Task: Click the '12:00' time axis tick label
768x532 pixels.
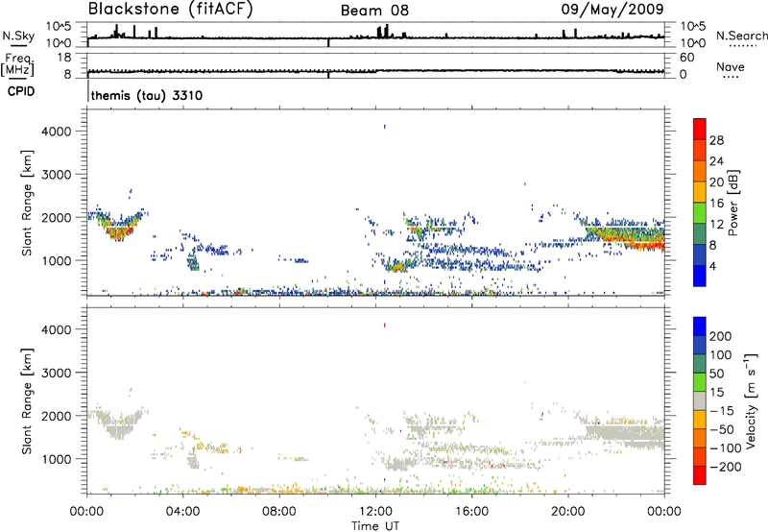Action: [x=375, y=512]
